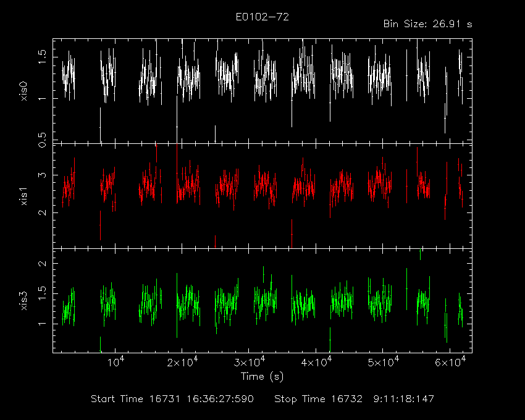Click the xis0 panel axis label
This screenshot has width=525, height=420.
coord(23,91)
